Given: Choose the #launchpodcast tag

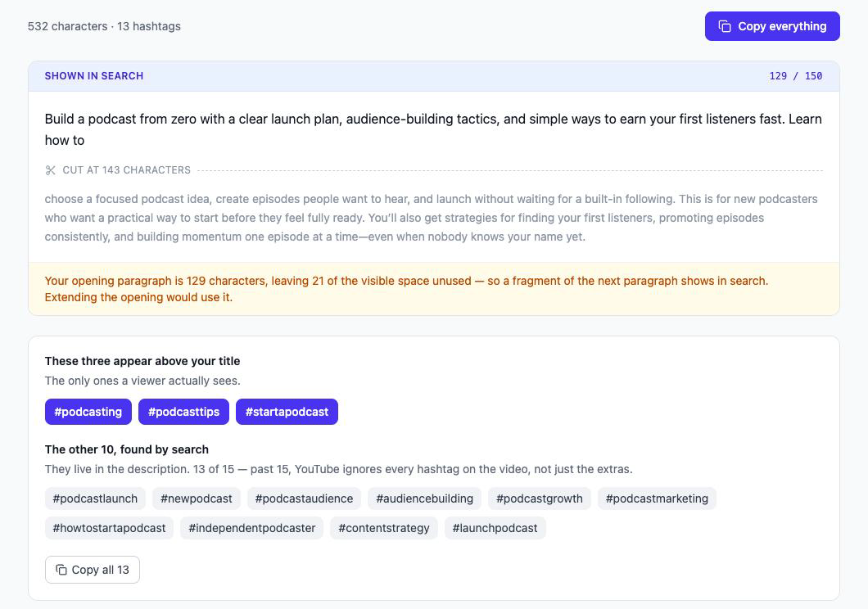Looking at the screenshot, I should (495, 528).
